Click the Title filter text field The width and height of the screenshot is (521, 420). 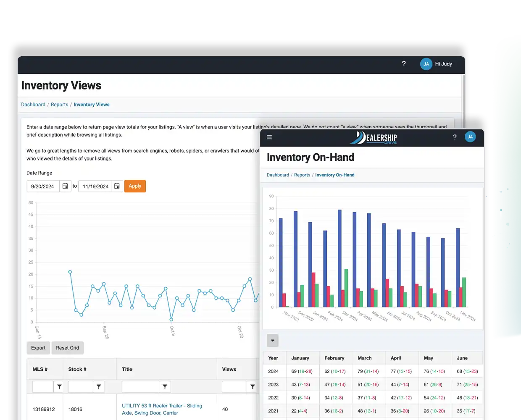[140, 387]
